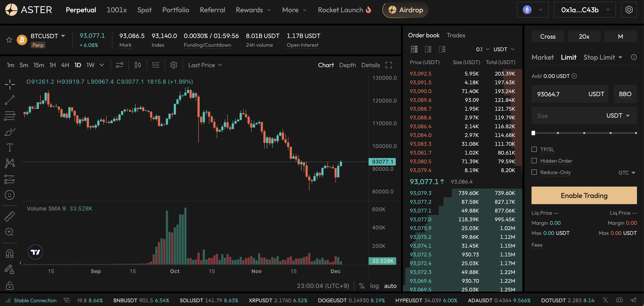
Task: Open the BTCUSDT pair dropdown
Action: (63, 36)
